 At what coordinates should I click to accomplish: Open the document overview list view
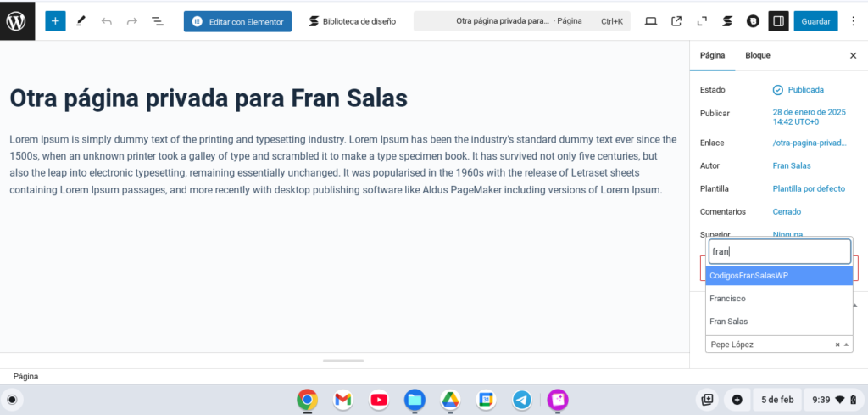158,21
